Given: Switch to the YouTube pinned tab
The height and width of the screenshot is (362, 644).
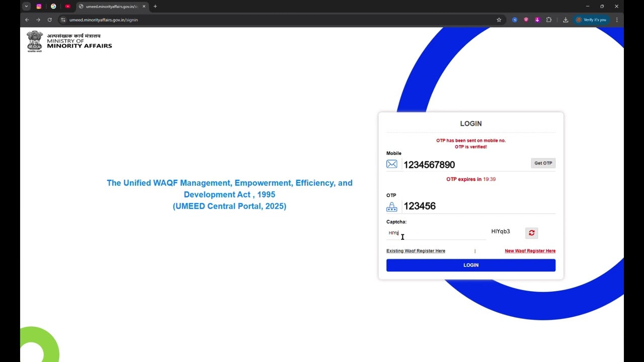Looking at the screenshot, I should pyautogui.click(x=67, y=7).
